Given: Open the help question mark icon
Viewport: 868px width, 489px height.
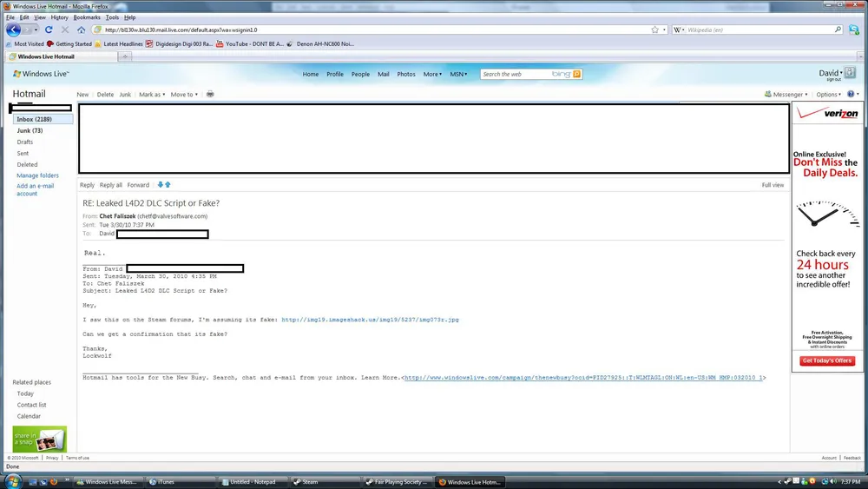Looking at the screenshot, I should tap(851, 95).
